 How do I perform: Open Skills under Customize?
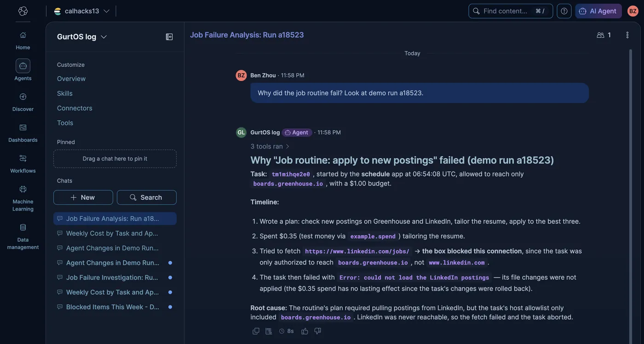[x=65, y=93]
